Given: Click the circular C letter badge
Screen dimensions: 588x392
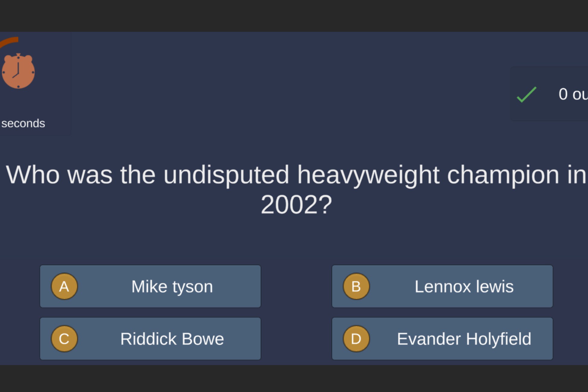Looking at the screenshot, I should [x=64, y=339].
